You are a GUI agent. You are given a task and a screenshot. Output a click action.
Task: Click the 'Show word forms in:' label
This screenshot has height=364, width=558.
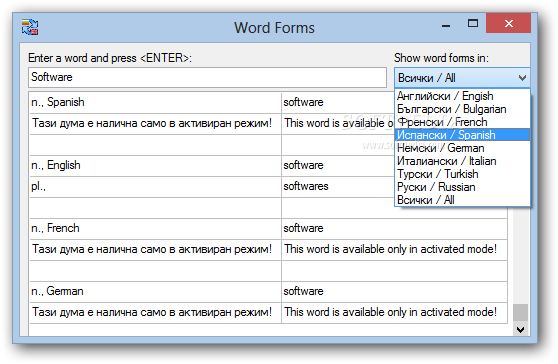click(441, 58)
